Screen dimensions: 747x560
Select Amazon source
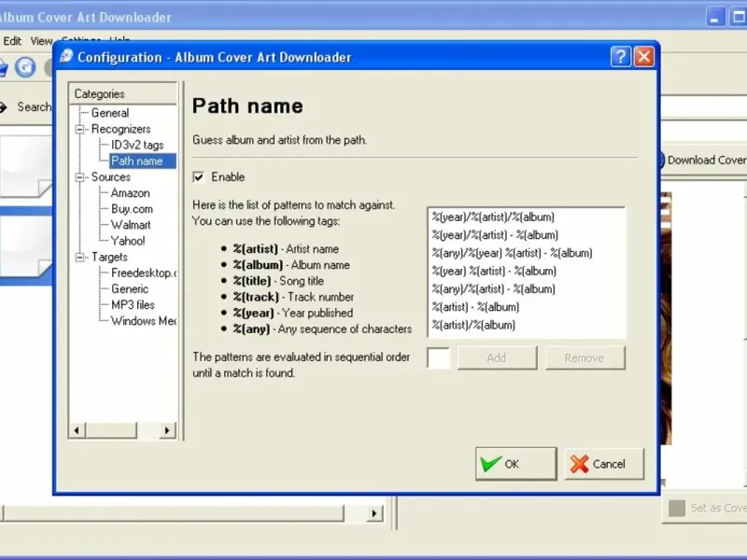point(130,193)
